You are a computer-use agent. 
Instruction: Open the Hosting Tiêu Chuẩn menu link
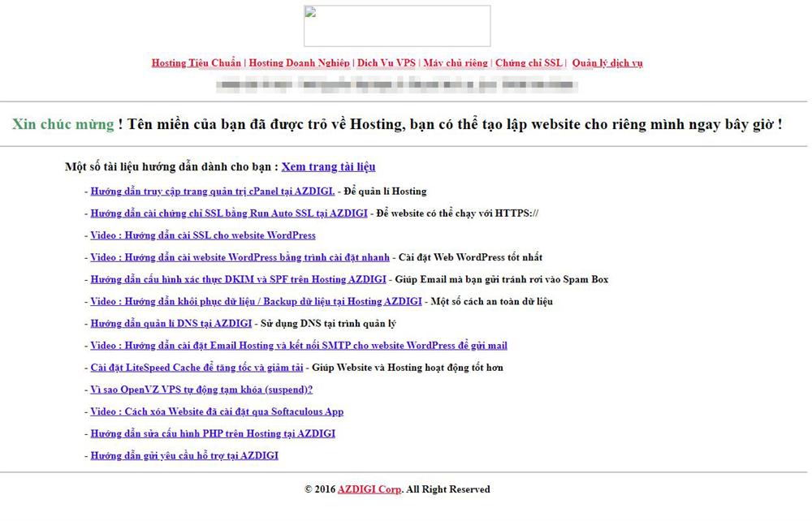click(196, 63)
